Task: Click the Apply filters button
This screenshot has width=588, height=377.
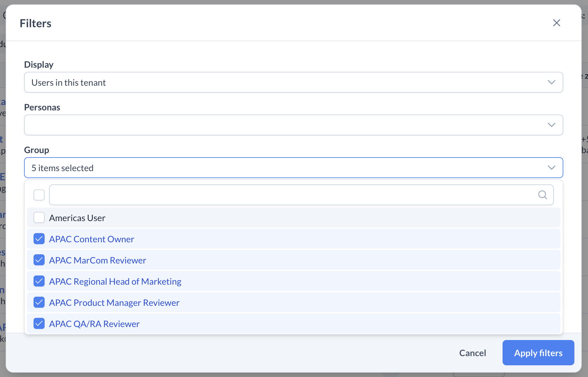Action: (x=538, y=353)
